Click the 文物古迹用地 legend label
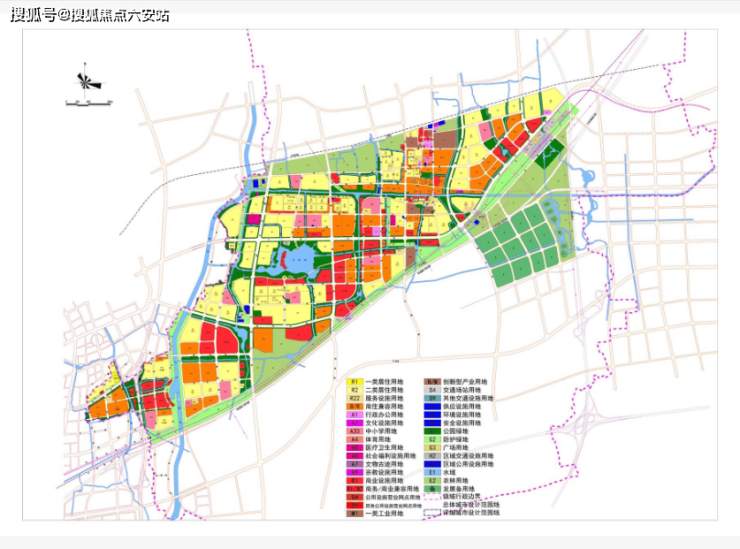This screenshot has height=549, width=740. tap(384, 464)
